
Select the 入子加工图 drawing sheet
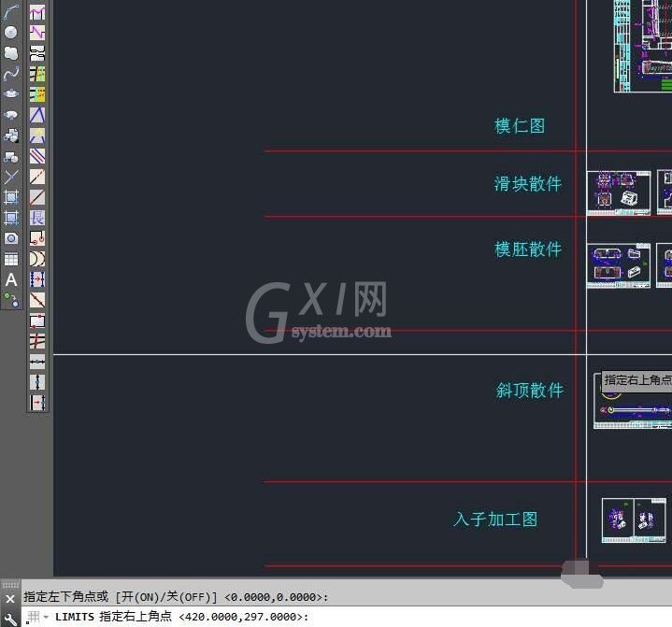(x=634, y=520)
